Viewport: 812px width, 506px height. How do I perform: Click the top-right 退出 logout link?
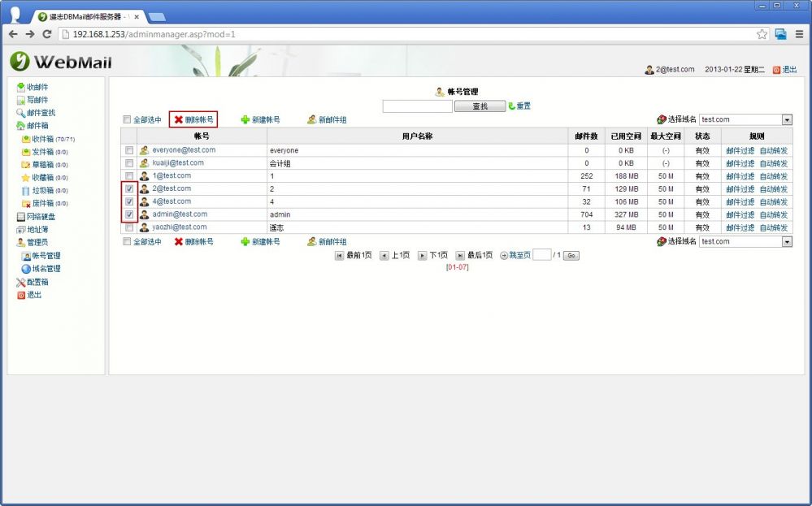point(789,69)
